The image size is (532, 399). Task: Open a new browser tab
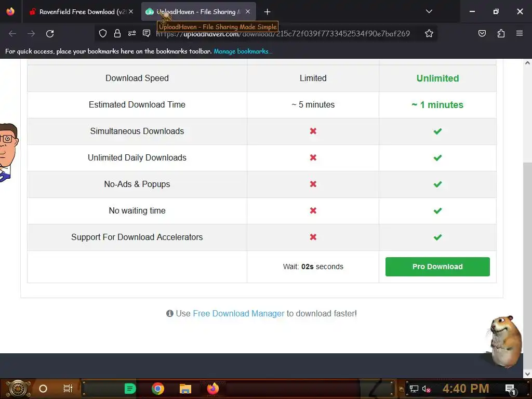268,12
